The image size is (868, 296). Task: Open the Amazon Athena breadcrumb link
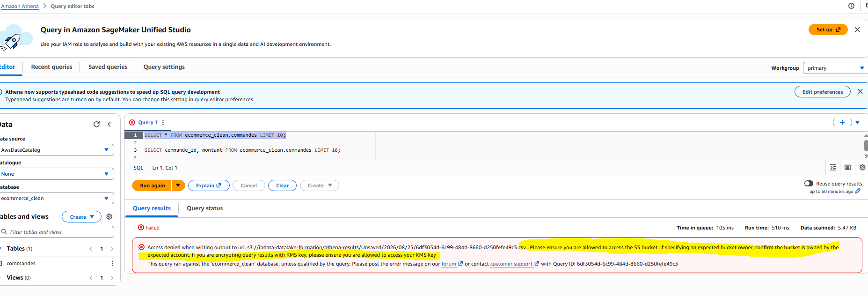coord(20,6)
